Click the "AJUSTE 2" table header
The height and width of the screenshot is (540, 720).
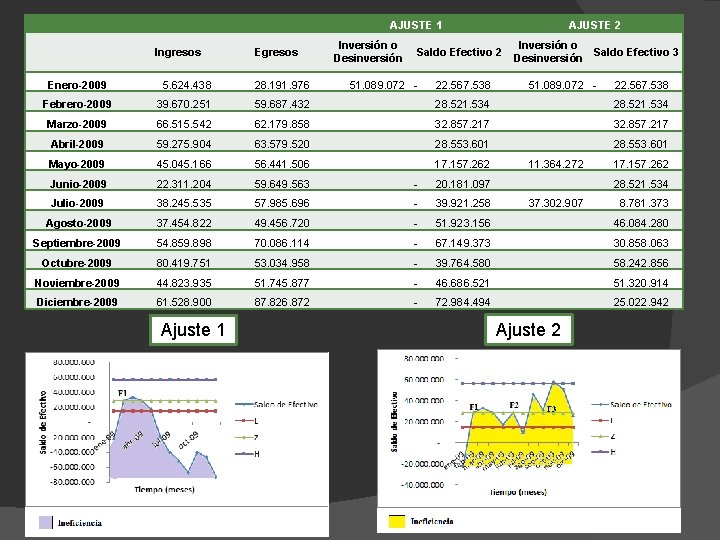594,25
